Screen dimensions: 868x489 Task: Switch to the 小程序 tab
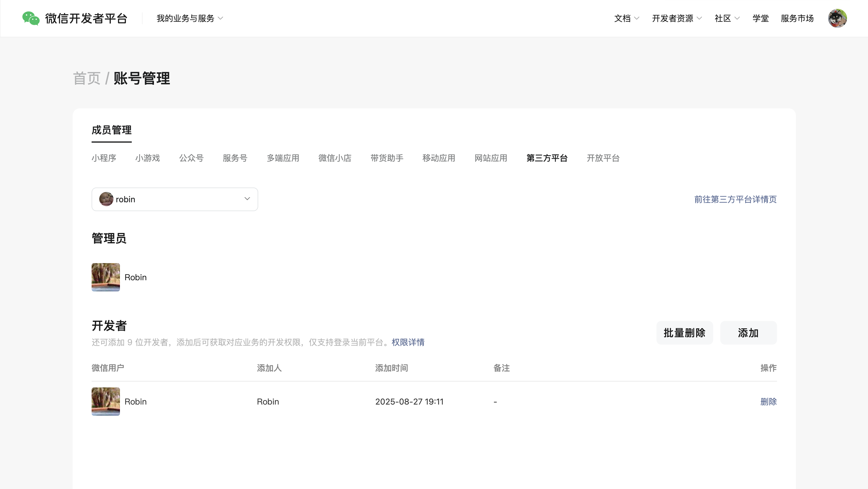click(x=104, y=158)
